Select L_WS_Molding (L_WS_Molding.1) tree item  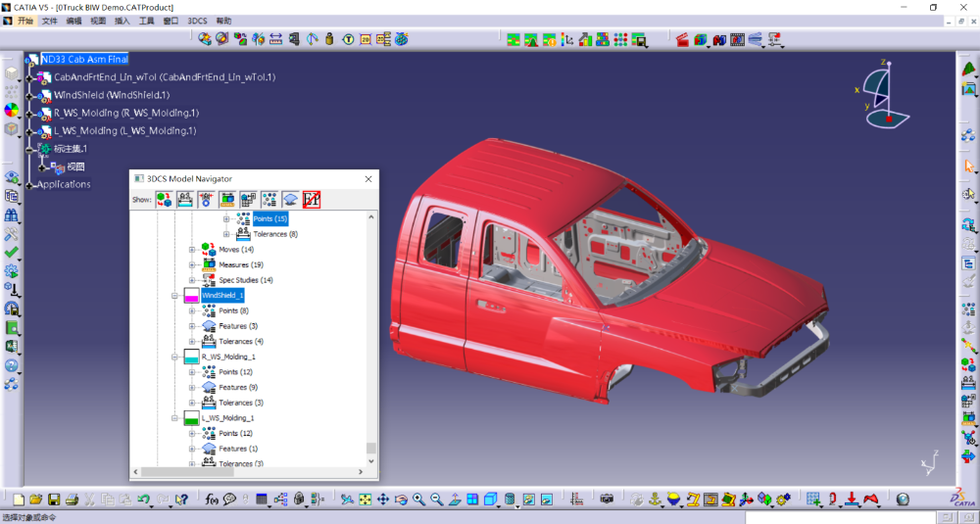[125, 131]
